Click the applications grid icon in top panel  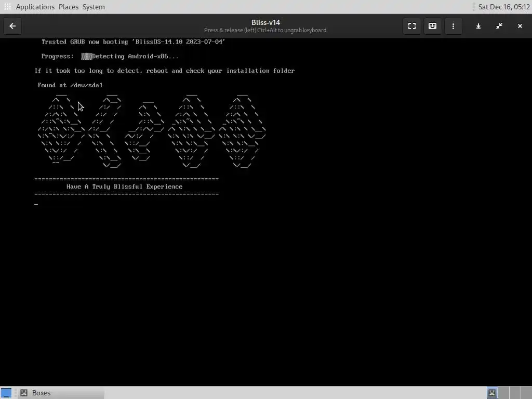(x=7, y=7)
